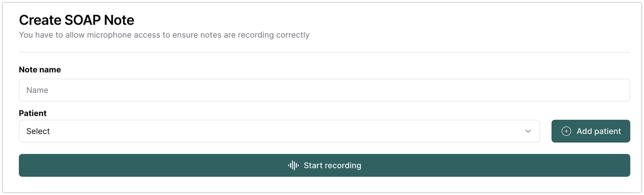
Task: Click the Add patient button text
Action: click(x=599, y=131)
